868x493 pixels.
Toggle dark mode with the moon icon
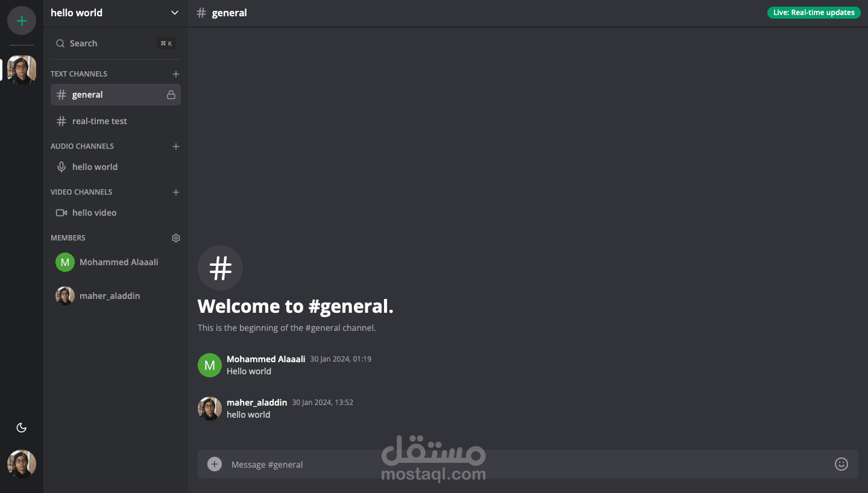(22, 428)
